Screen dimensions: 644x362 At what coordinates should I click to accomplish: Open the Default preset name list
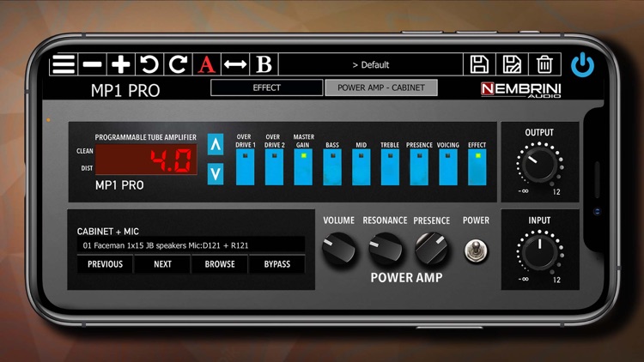tap(371, 65)
